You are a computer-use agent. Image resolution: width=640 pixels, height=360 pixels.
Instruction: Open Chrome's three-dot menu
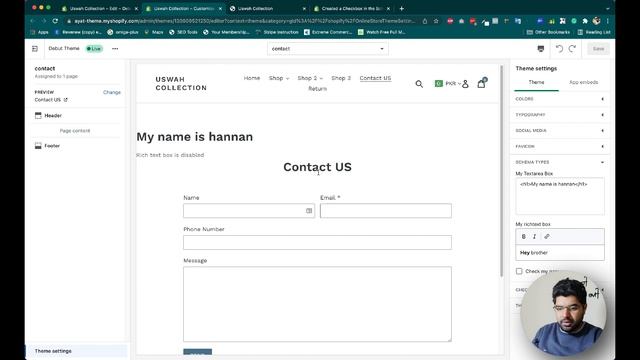click(608, 21)
